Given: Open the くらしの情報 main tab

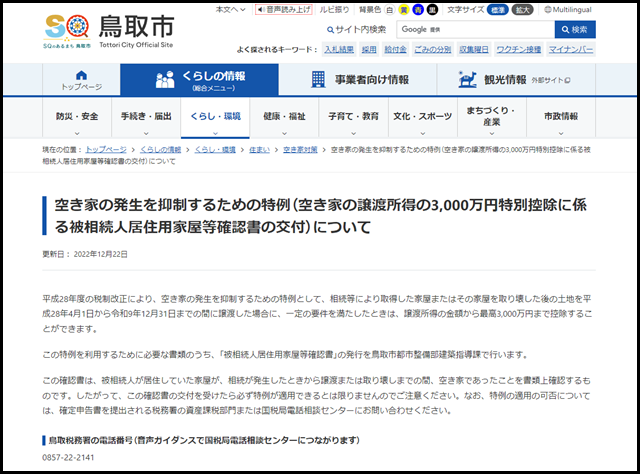Looking at the screenshot, I should pos(200,80).
